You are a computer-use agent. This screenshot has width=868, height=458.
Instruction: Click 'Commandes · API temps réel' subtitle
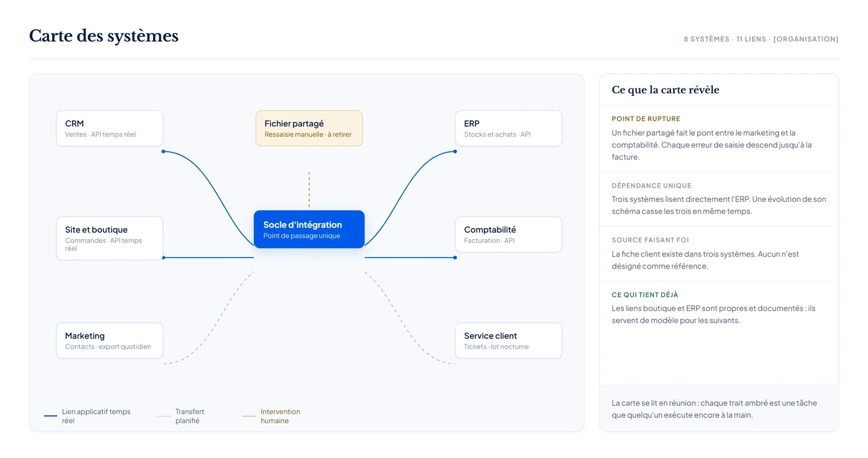pyautogui.click(x=104, y=244)
